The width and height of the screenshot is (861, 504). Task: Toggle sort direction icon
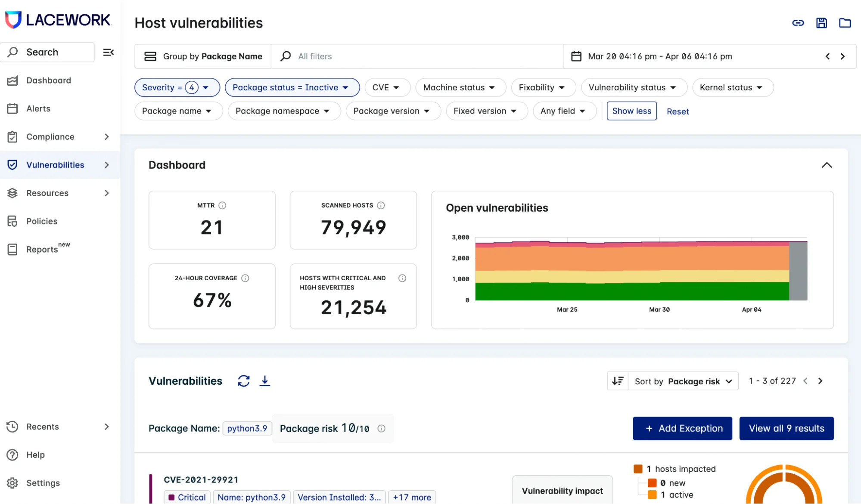click(618, 381)
